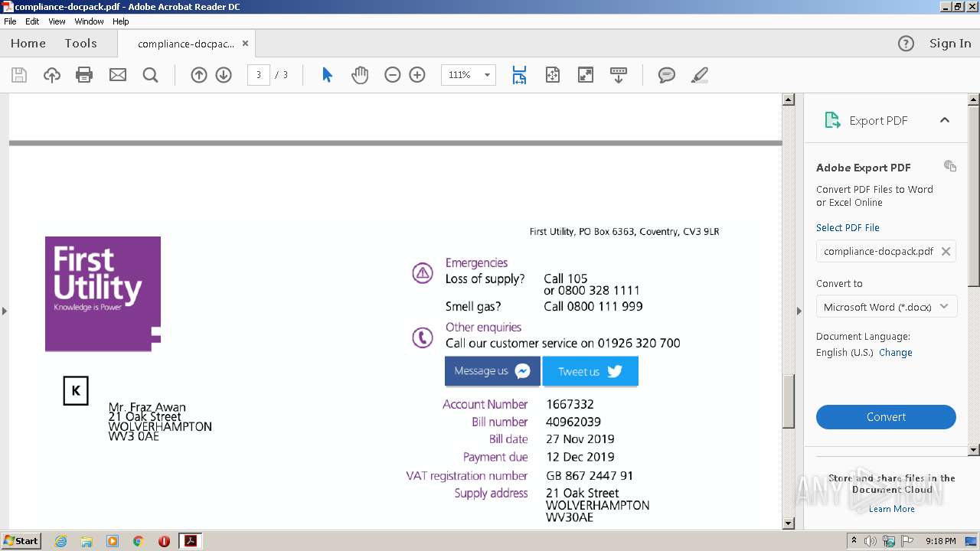Image resolution: width=980 pixels, height=551 pixels.
Task: Open Windows Start button
Action: click(x=21, y=541)
